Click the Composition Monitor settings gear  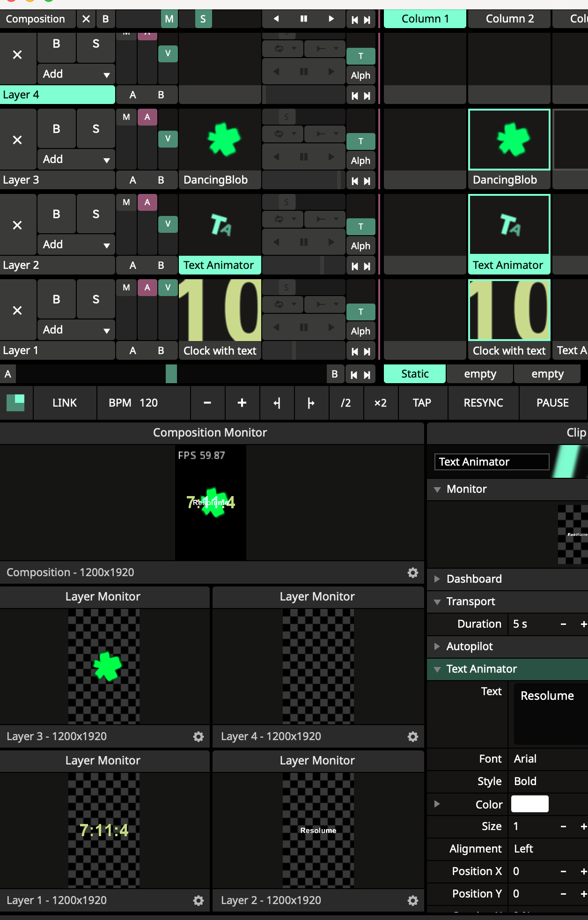coord(412,572)
